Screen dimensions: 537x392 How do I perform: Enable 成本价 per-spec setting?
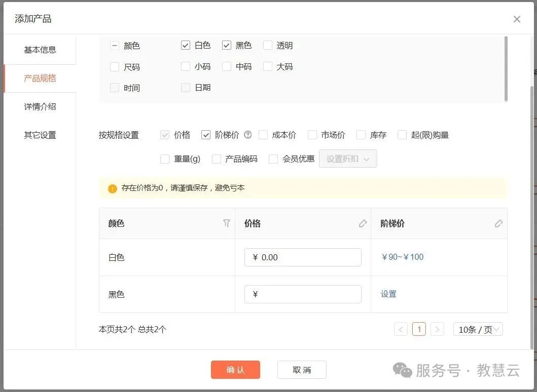(263, 135)
